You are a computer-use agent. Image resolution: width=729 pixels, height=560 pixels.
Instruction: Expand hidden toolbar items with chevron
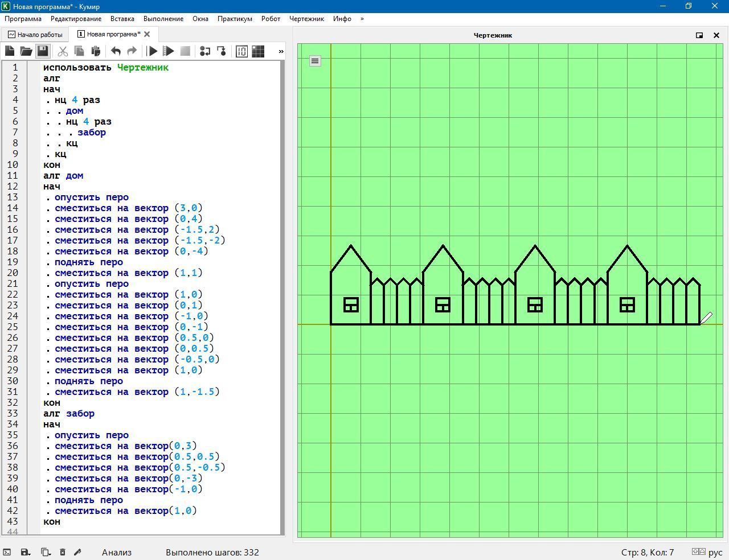(281, 51)
